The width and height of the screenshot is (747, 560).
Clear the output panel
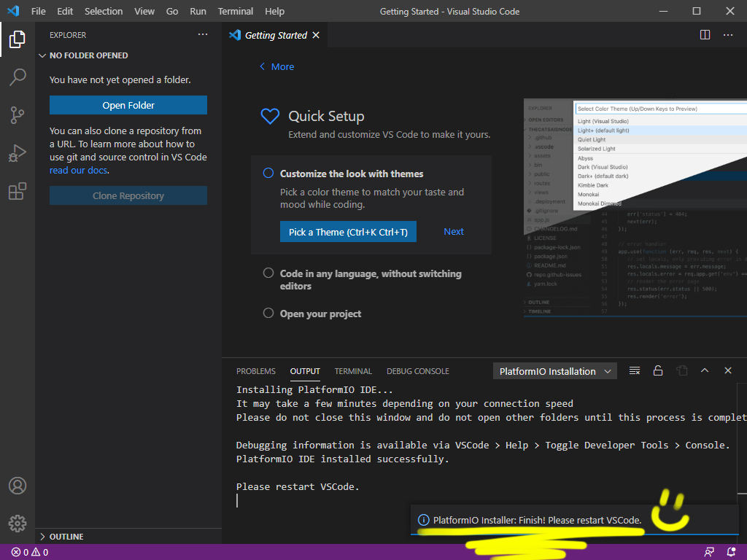(635, 370)
